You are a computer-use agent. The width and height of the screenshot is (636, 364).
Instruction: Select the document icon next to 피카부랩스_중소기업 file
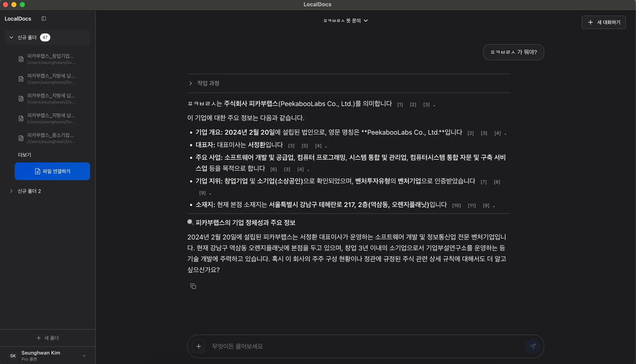coord(21,138)
